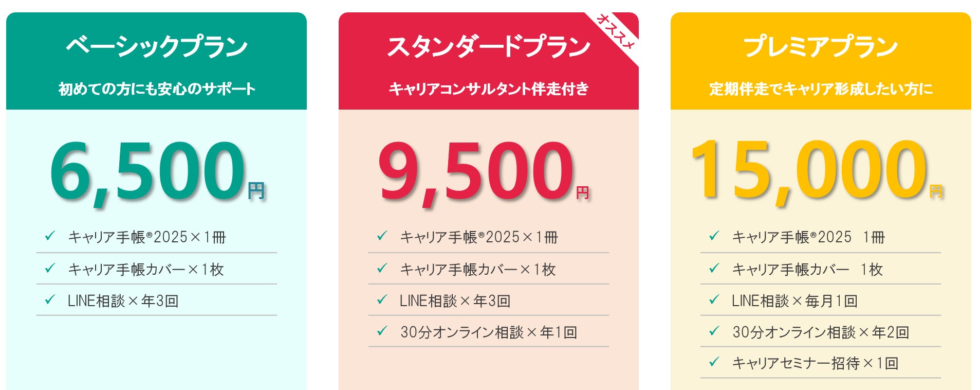The image size is (980, 390).
Task: Click the キャリアコンサルタント伴走付き subtitle
Action: coord(489,89)
